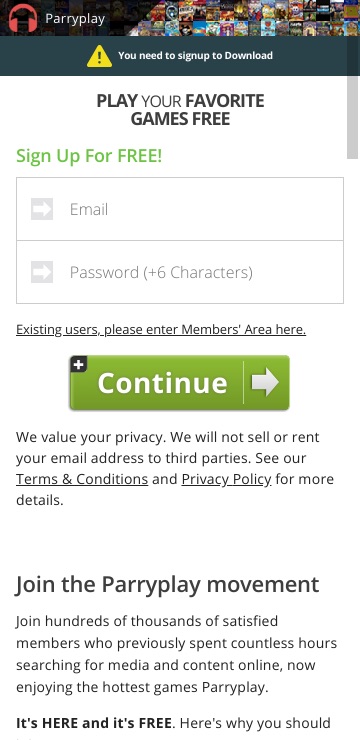Click the 'You need to signup' notice
This screenshot has height=740, width=360.
tap(195, 56)
